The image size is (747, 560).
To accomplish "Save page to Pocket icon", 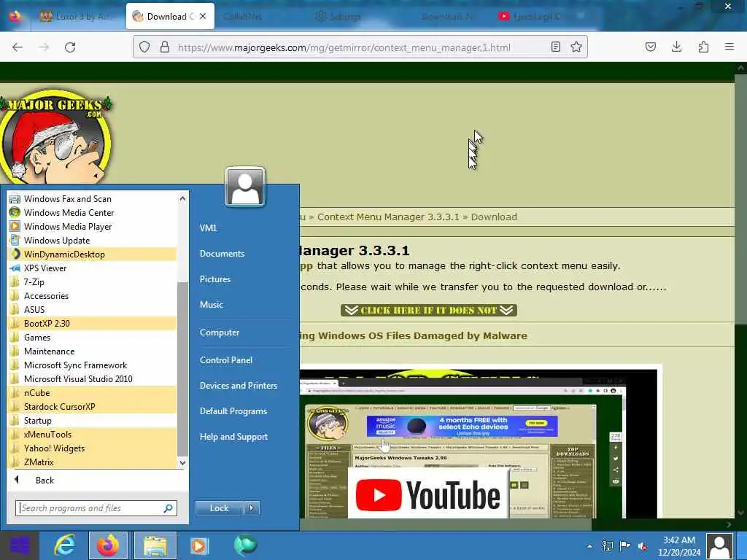I will pos(651,47).
